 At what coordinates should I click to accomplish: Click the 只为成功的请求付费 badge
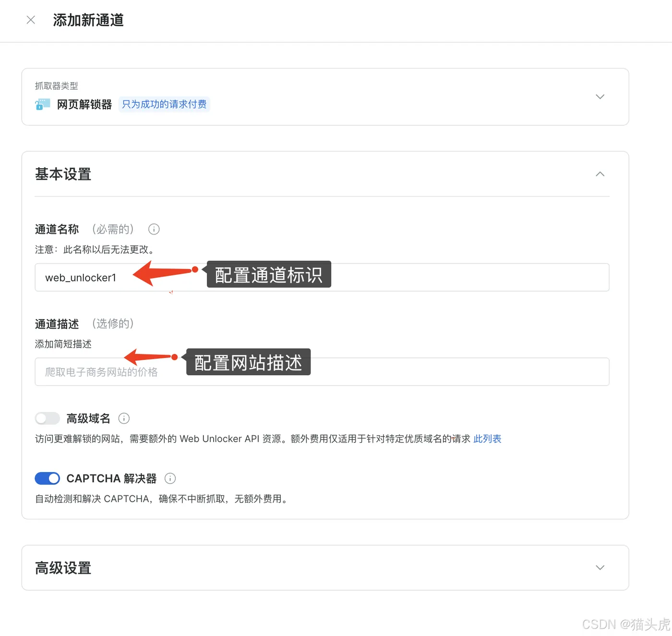click(164, 104)
